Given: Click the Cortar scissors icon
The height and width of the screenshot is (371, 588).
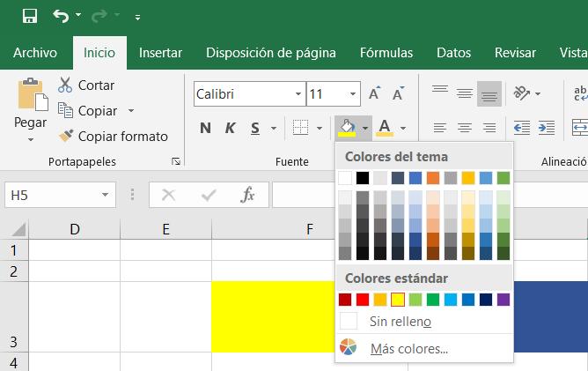Looking at the screenshot, I should point(65,85).
